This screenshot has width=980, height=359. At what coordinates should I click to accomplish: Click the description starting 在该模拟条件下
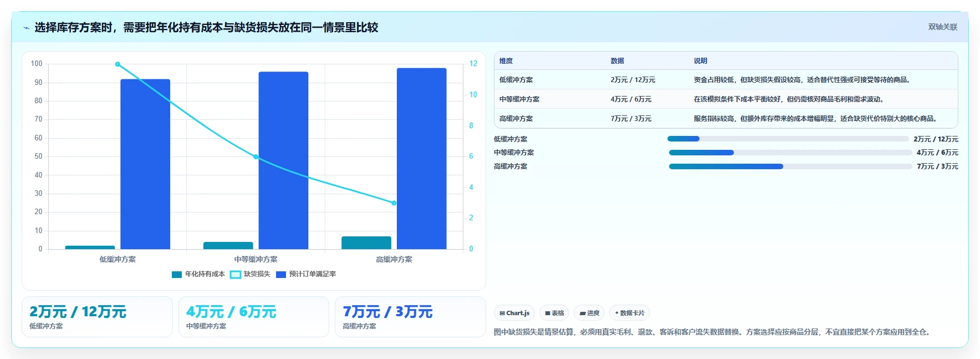(x=789, y=99)
